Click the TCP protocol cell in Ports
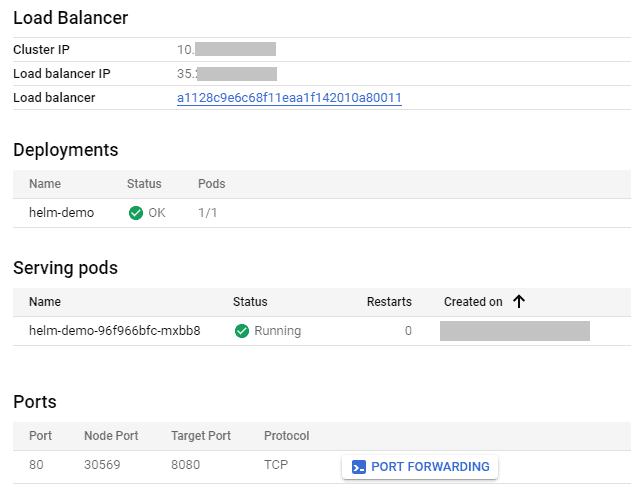The width and height of the screenshot is (631, 491). pyautogui.click(x=276, y=466)
